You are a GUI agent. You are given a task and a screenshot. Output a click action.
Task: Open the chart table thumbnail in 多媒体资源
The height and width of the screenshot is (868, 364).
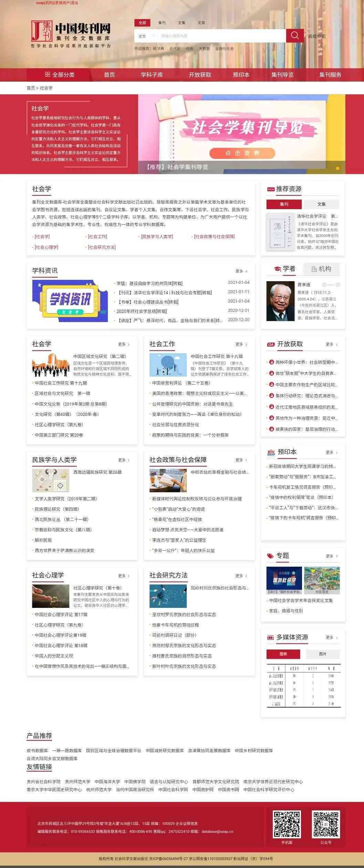pyautogui.click(x=303, y=686)
